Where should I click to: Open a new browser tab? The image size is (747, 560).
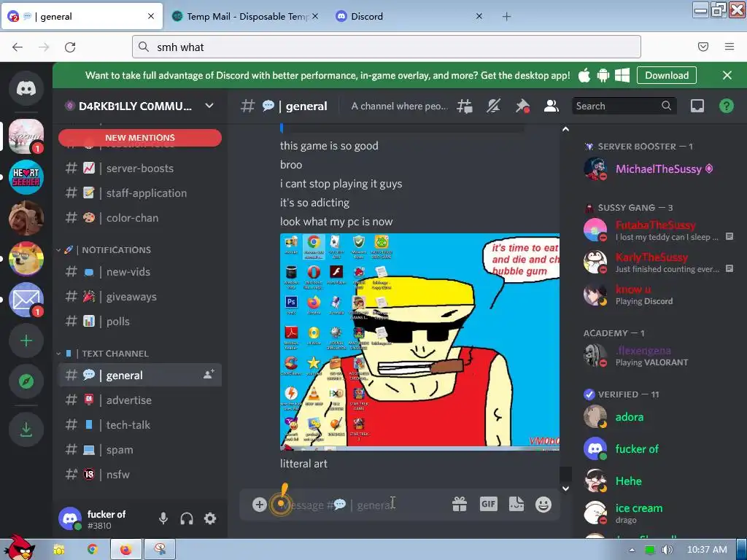coord(506,17)
